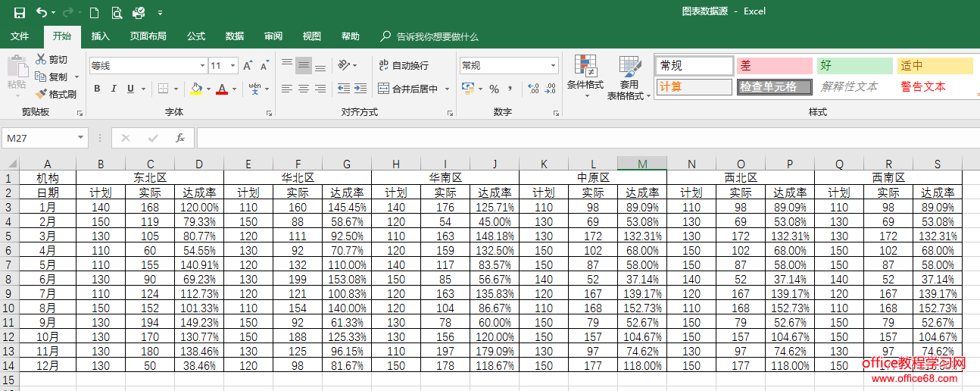Screen dimensions: 980x391
Task: Open the 文件 (File) tab
Action: 20,36
